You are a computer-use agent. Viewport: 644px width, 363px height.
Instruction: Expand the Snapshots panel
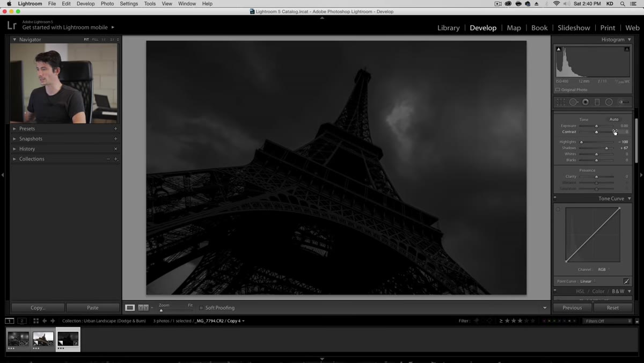[x=14, y=139]
